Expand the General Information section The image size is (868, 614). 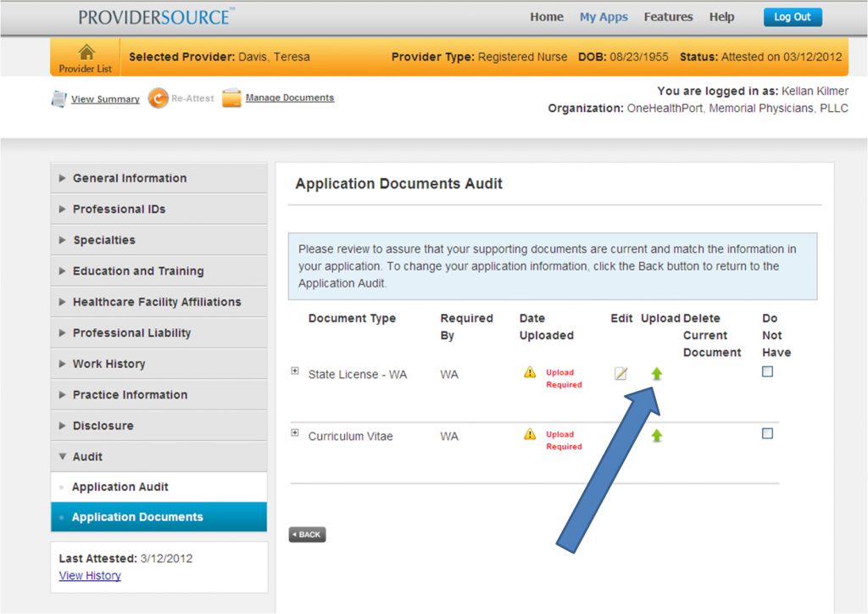130,178
